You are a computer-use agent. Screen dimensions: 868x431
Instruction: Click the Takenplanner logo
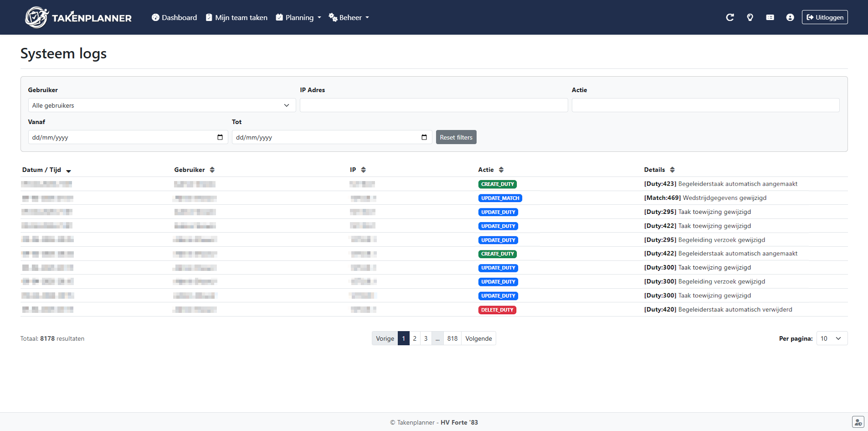coord(77,17)
